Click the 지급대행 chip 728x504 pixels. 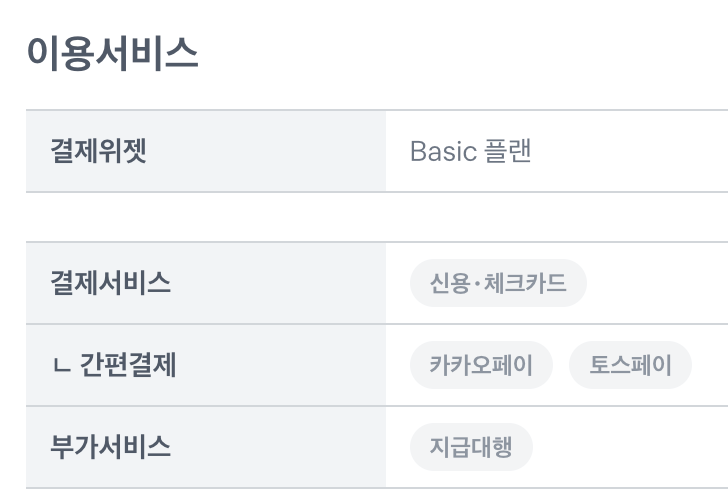point(471,447)
